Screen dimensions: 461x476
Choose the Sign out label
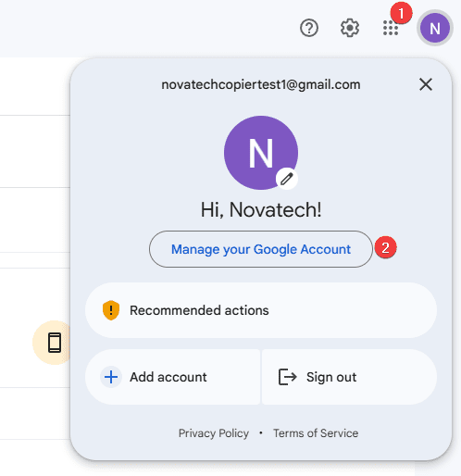331,377
